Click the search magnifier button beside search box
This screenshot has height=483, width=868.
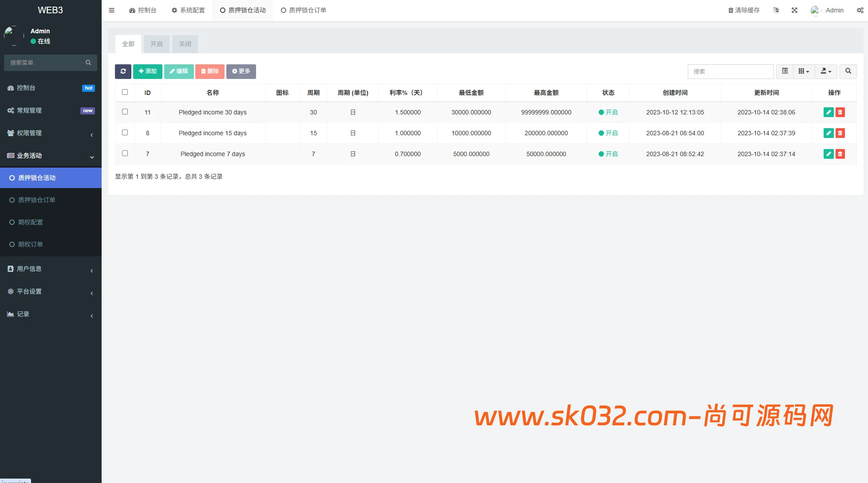(x=848, y=71)
